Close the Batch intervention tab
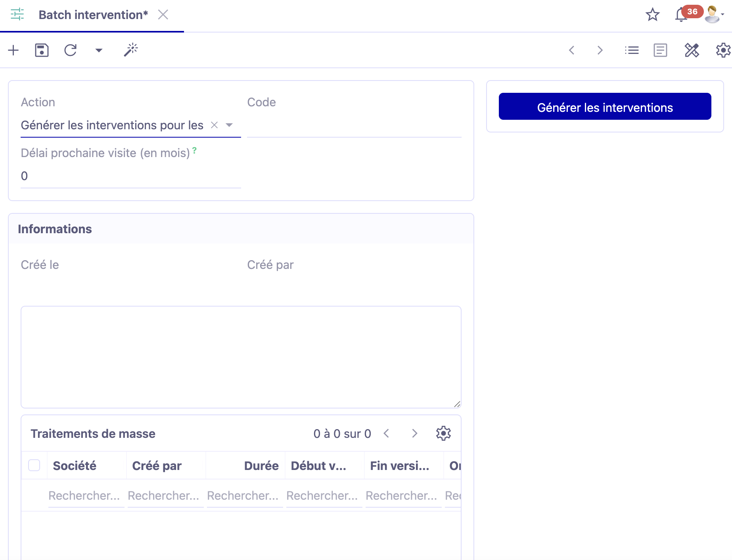Viewport: 732px width, 560px height. pos(163,15)
